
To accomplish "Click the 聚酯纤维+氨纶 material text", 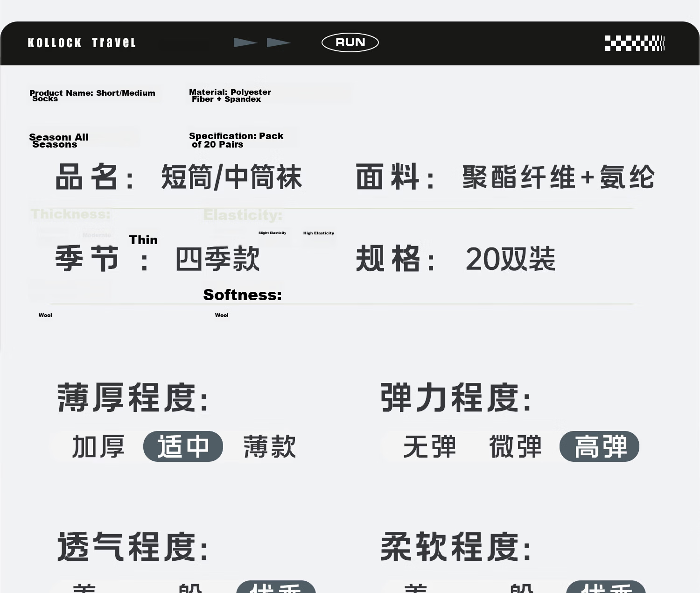I will click(x=559, y=177).
